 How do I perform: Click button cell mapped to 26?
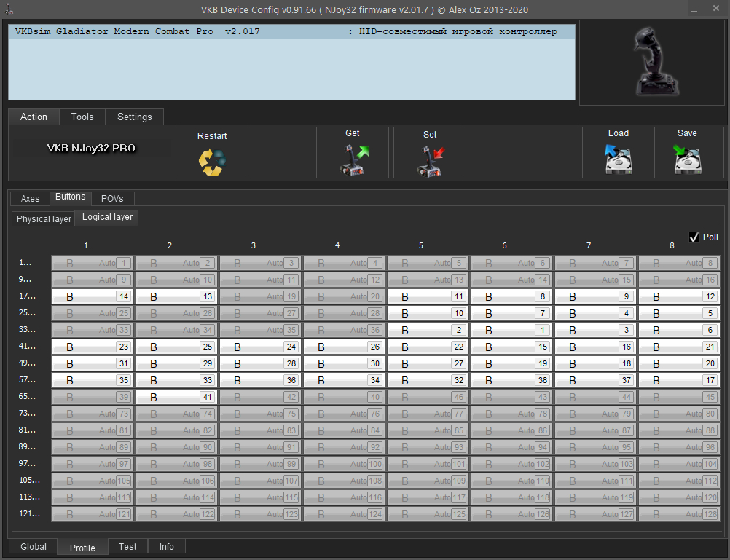click(x=344, y=347)
